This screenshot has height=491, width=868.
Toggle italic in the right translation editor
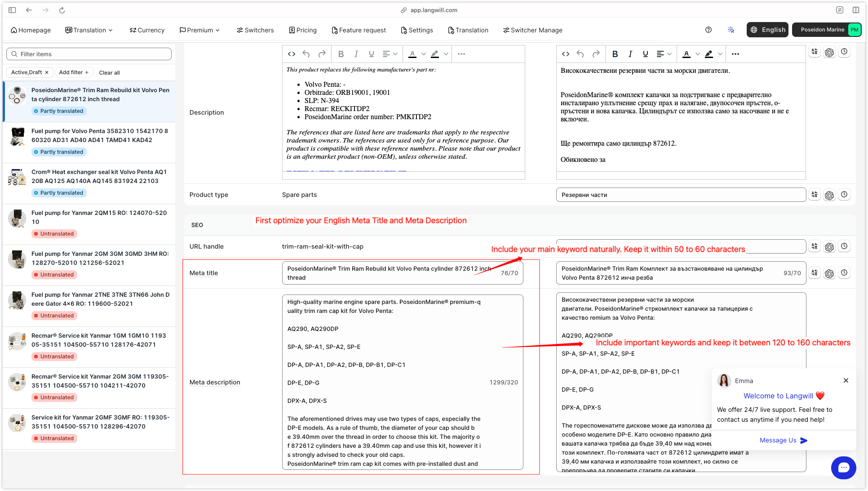pyautogui.click(x=630, y=54)
